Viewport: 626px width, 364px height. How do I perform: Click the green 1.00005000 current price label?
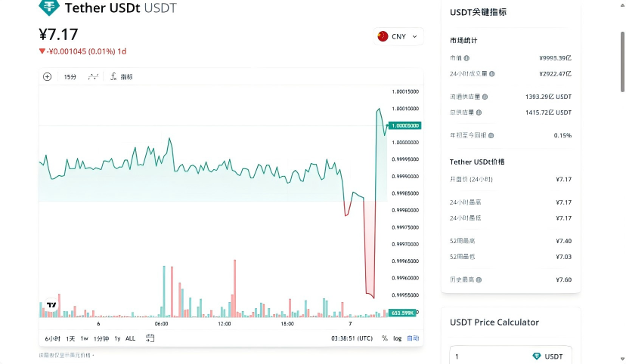[x=404, y=125]
